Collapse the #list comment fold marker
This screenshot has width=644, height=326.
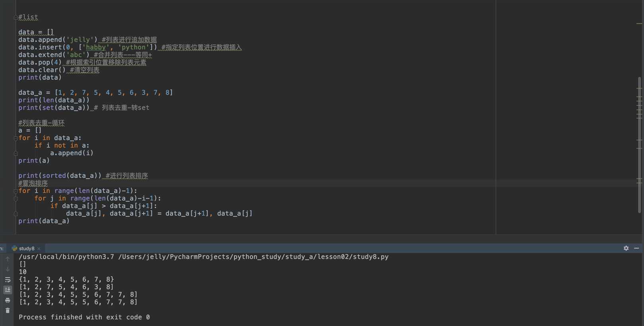pyautogui.click(x=16, y=17)
